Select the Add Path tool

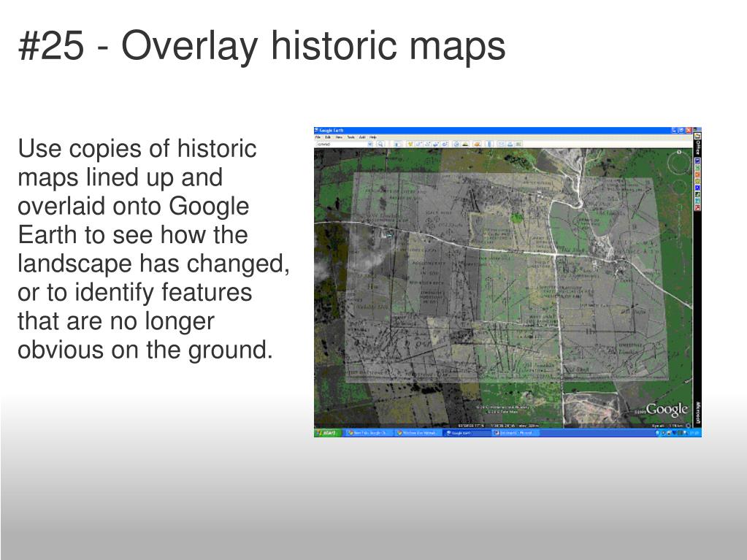point(427,144)
